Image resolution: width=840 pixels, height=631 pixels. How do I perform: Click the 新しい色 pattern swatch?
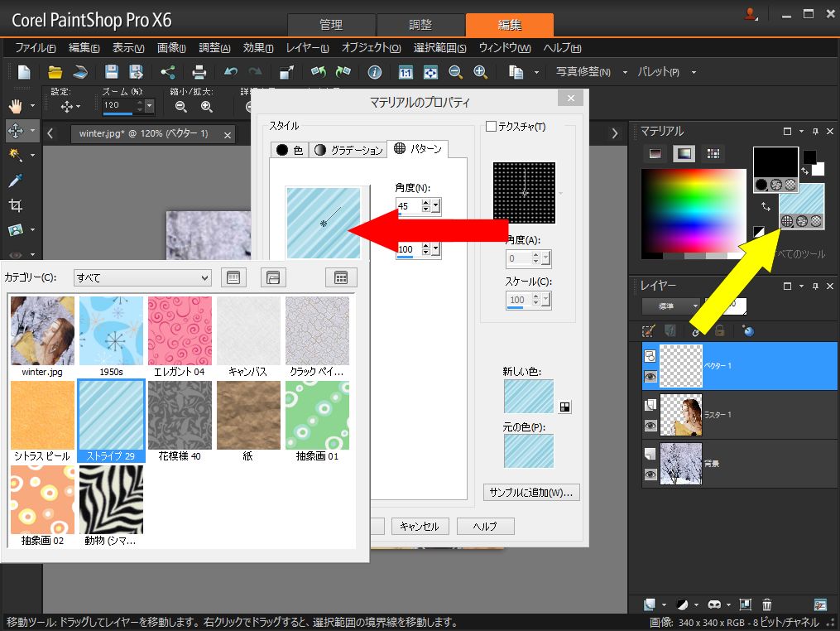point(529,397)
